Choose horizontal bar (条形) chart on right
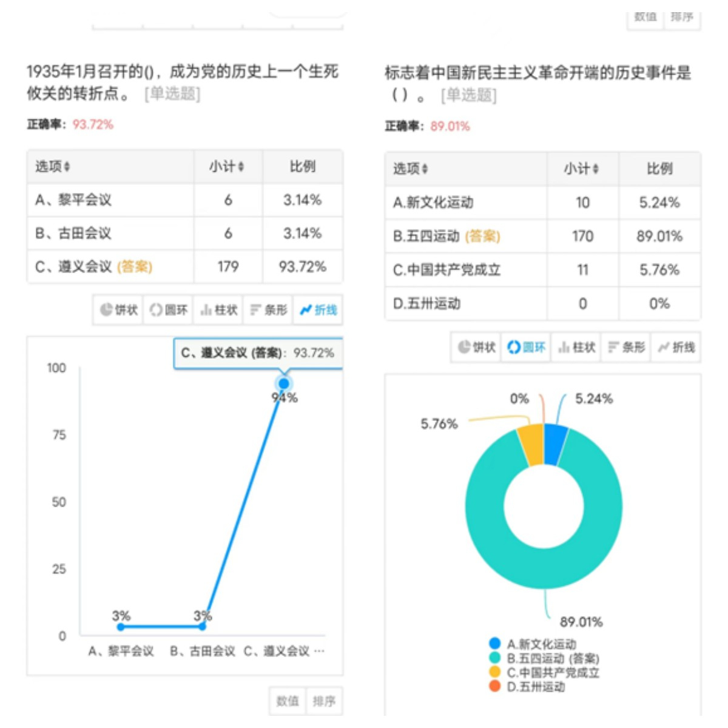Screen dimensions: 728x728 [626, 347]
